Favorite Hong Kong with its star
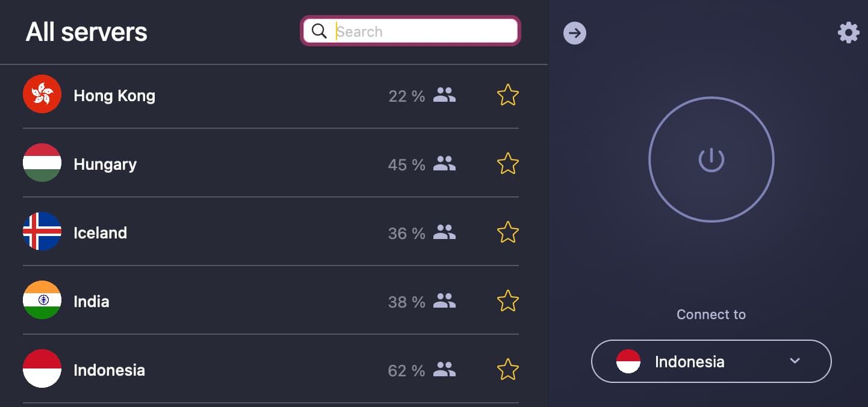 click(x=508, y=95)
